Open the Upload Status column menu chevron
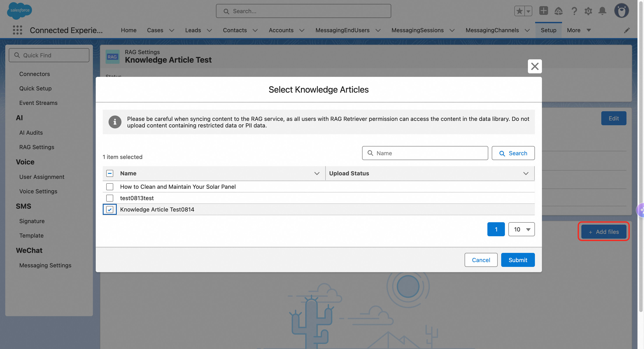 tap(526, 173)
